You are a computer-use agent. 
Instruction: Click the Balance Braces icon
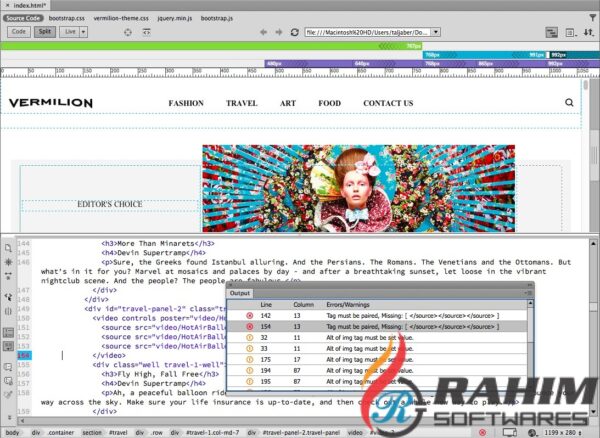[8, 311]
